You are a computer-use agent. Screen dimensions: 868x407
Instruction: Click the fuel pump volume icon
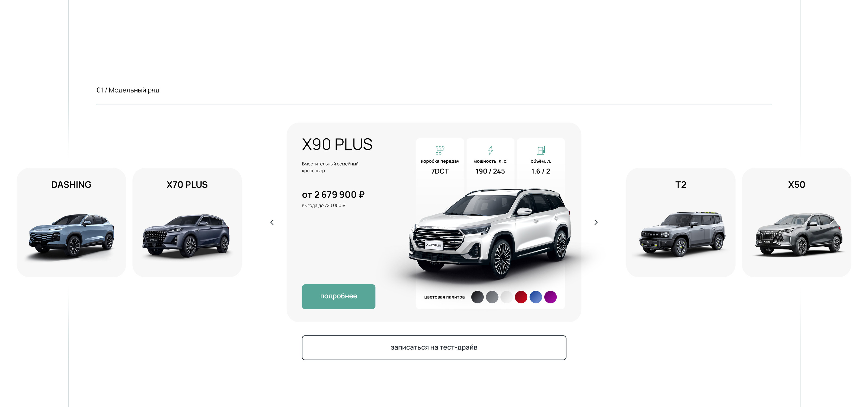point(541,150)
